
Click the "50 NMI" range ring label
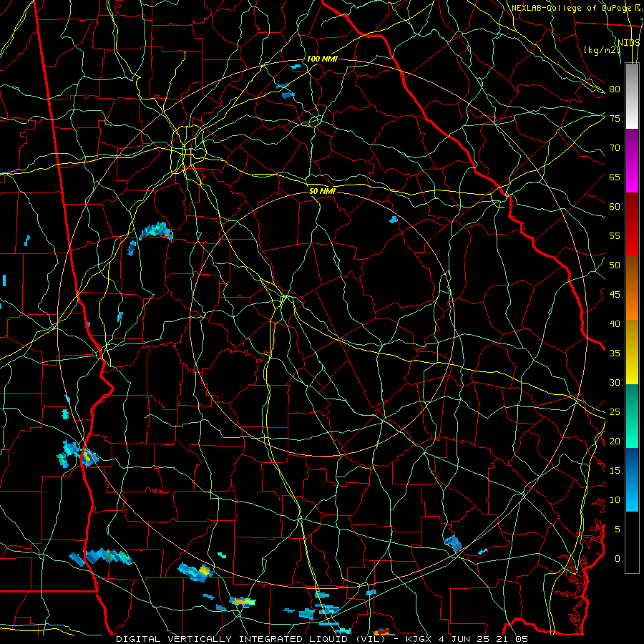(x=322, y=191)
